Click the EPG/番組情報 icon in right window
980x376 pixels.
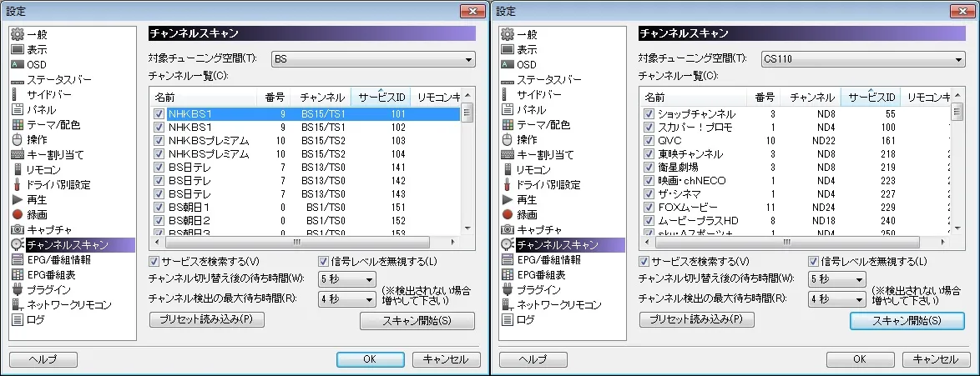(x=508, y=259)
